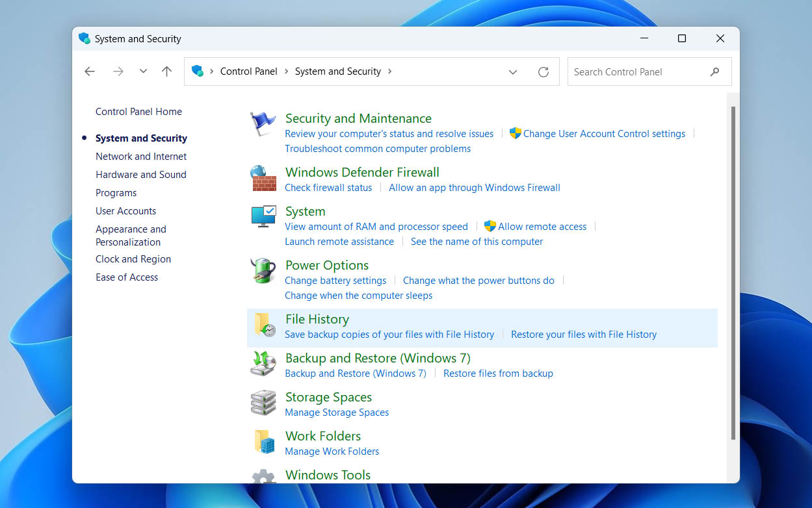Open User Accounts category
Image resolution: width=812 pixels, height=508 pixels.
[x=125, y=211]
